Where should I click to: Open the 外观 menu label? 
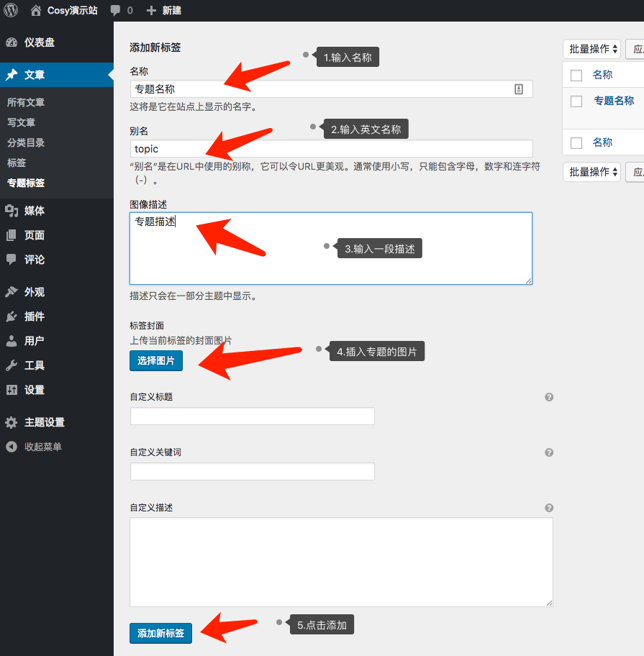pos(35,292)
